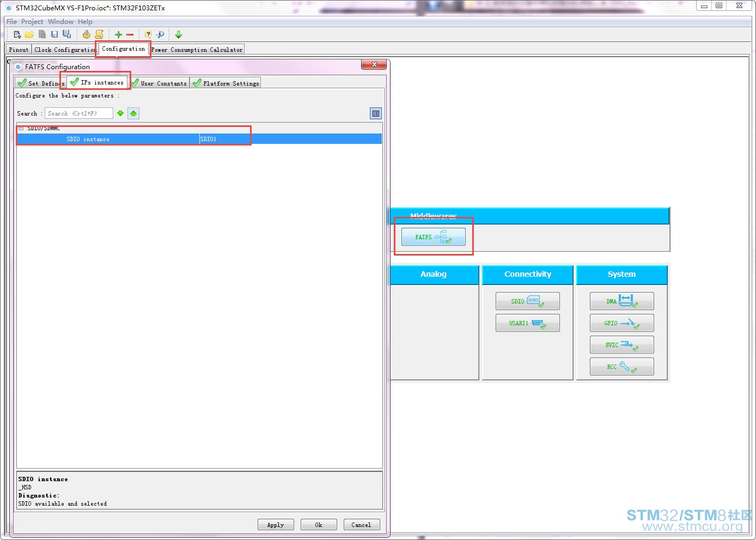Click the Cancel button

tap(361, 525)
